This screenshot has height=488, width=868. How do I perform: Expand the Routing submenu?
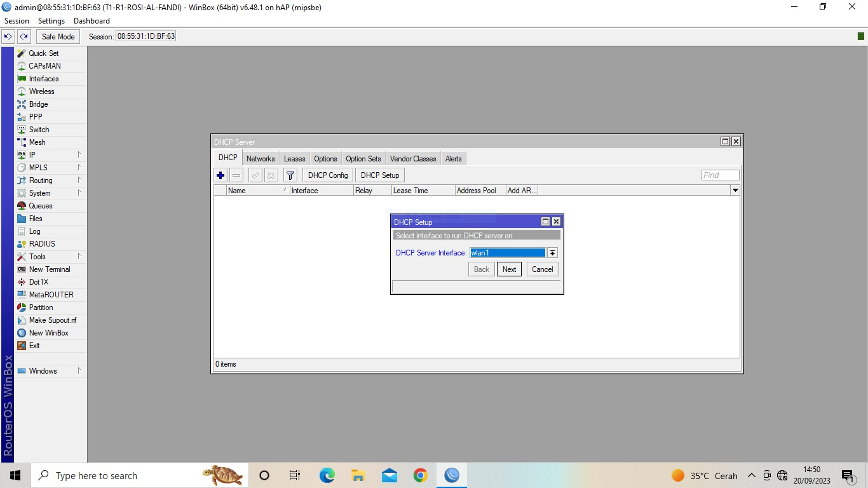tap(79, 180)
